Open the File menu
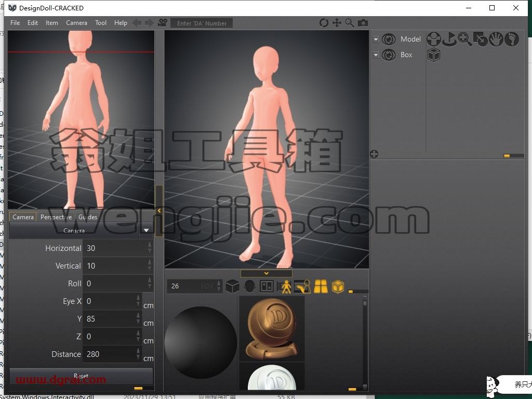Image resolution: width=532 pixels, height=399 pixels. coord(15,23)
